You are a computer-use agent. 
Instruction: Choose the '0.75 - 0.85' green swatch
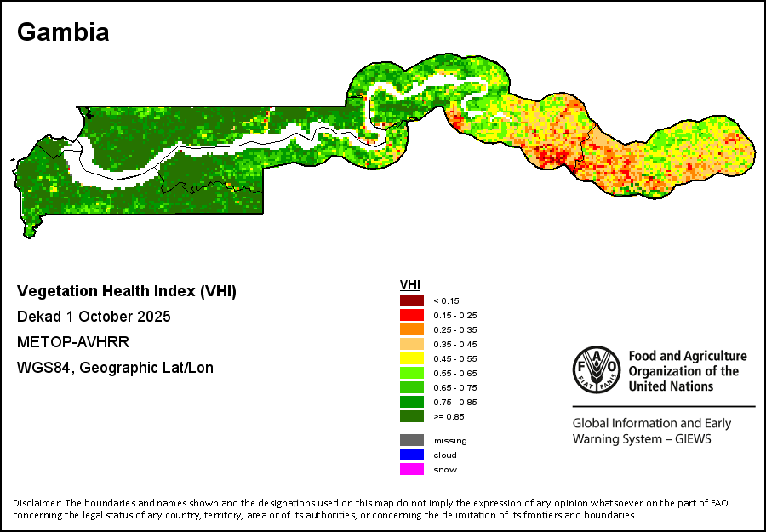pos(411,402)
